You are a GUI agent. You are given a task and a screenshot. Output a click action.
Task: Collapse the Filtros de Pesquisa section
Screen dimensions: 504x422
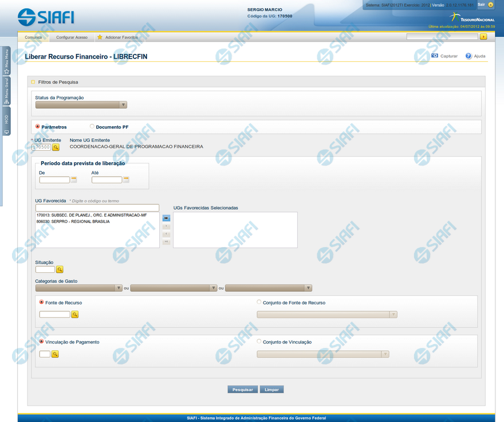[33, 82]
